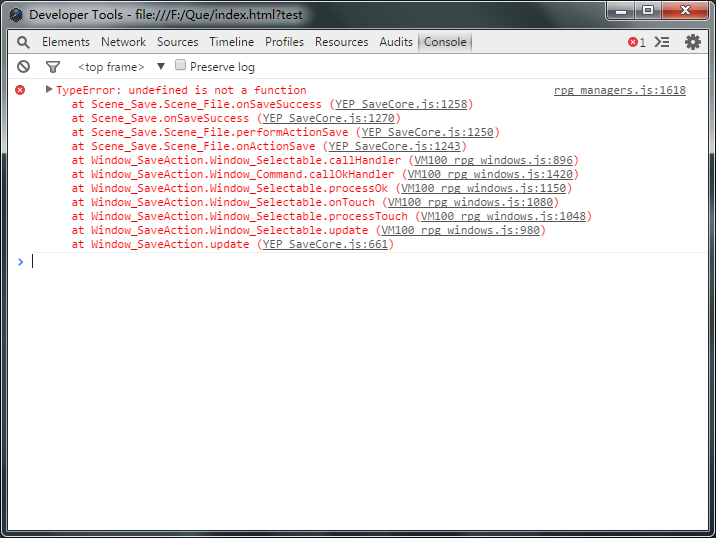Clear the console log with the ban icon
The height and width of the screenshot is (538, 716).
point(23,67)
